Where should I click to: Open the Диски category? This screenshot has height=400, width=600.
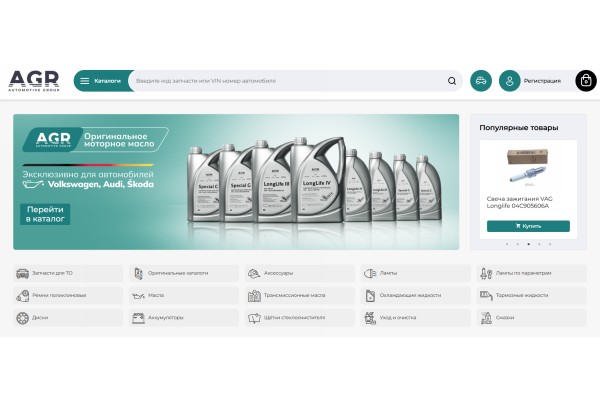point(68,318)
